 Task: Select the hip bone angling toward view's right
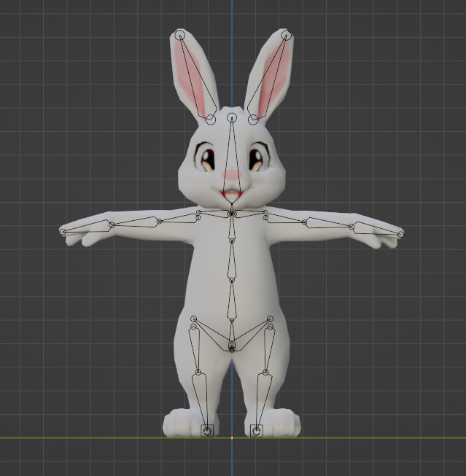(252, 334)
